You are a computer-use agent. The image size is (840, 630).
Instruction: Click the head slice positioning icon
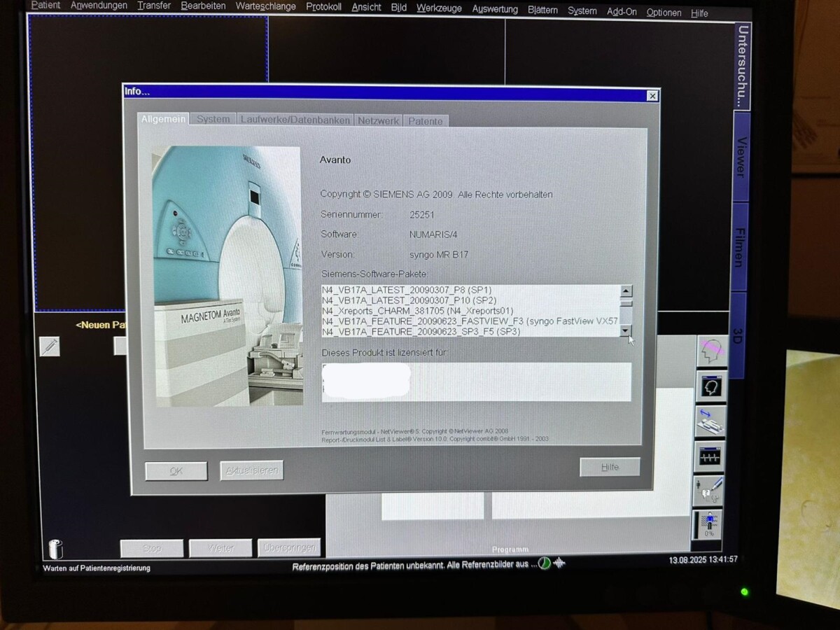pos(710,351)
